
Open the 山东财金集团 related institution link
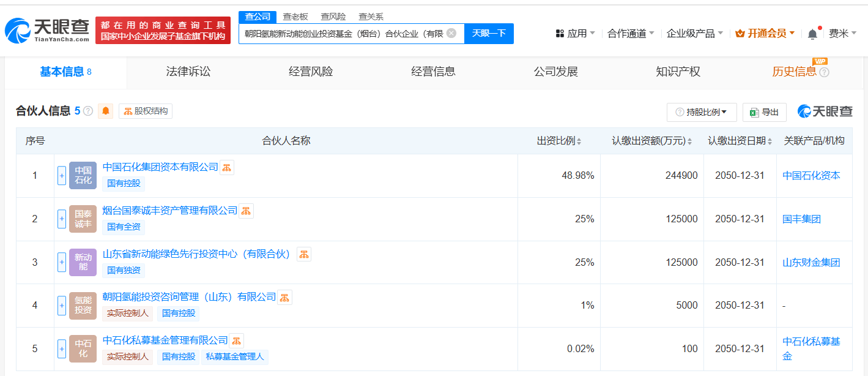[x=811, y=262]
